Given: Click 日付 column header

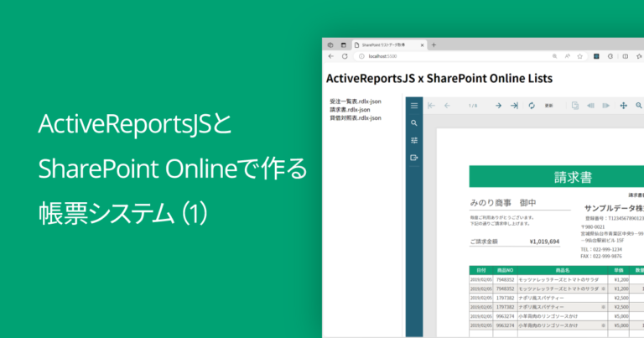Looking at the screenshot, I should point(481,270).
